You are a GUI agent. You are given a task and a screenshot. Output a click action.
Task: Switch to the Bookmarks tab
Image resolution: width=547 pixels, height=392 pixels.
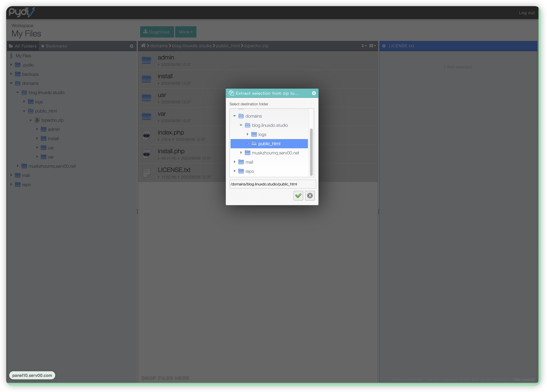[x=54, y=46]
